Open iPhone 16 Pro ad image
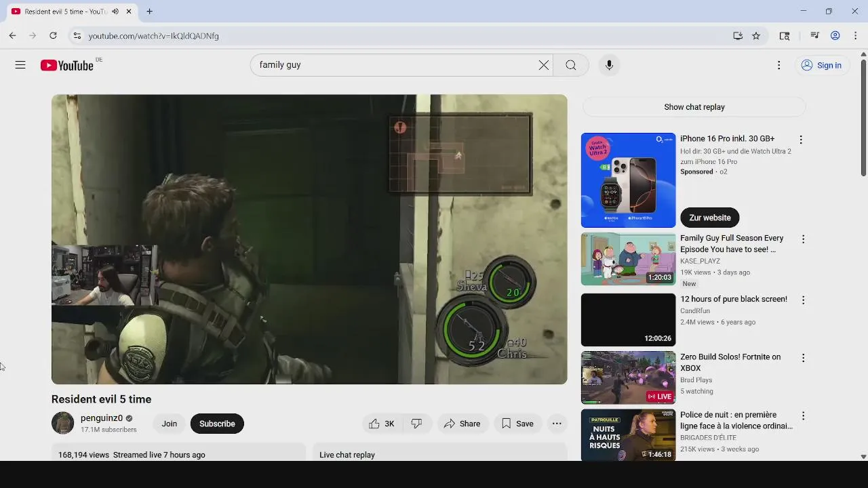 (x=628, y=180)
